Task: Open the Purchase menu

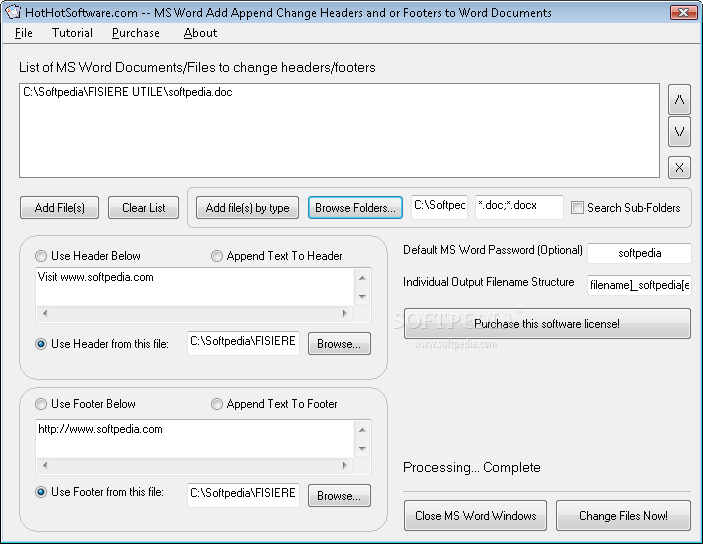Action: click(x=136, y=33)
